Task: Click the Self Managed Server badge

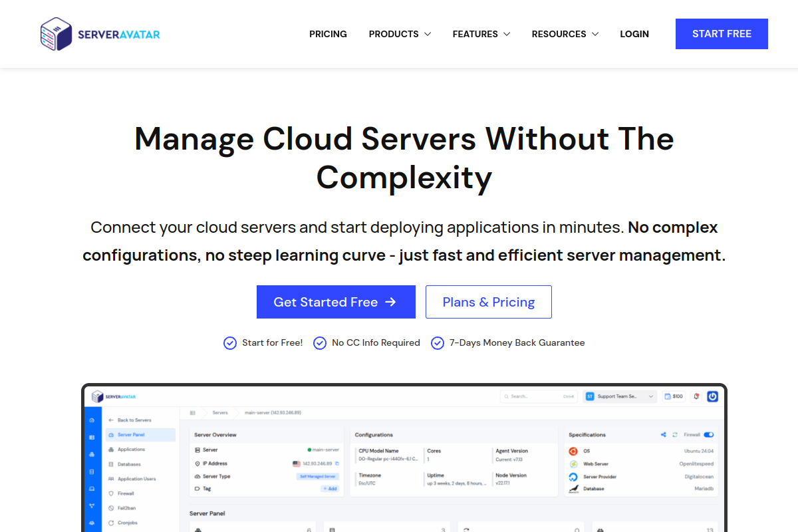Action: tap(318, 477)
